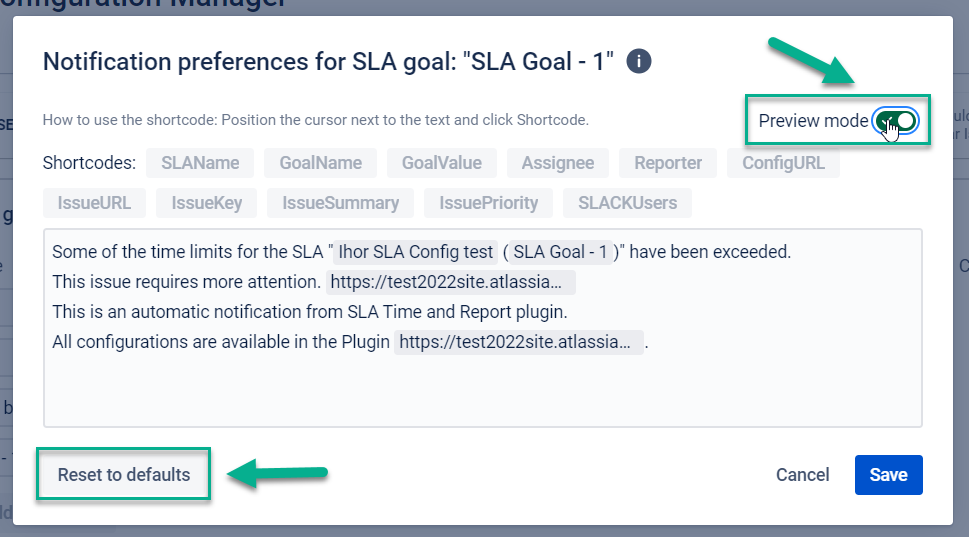The image size is (969, 537).
Task: Insert the Assignee shortcode
Action: click(557, 163)
